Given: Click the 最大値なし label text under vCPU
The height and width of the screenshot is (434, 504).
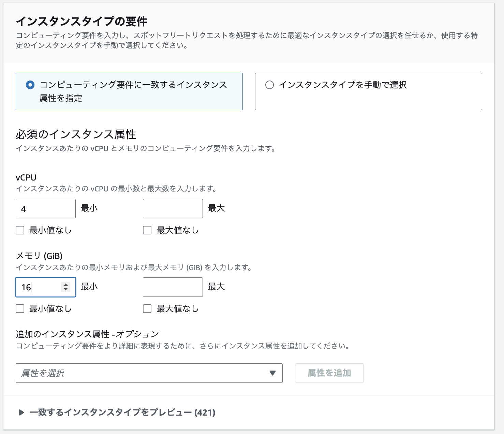Looking at the screenshot, I should tap(177, 230).
